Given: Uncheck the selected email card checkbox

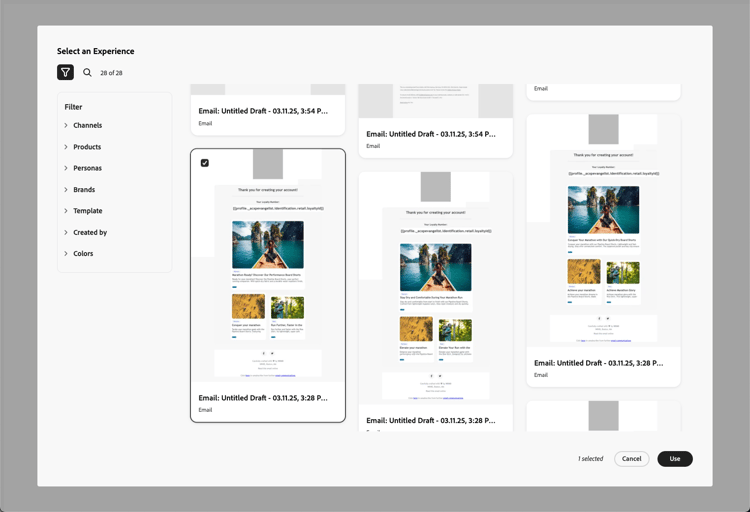Looking at the screenshot, I should 205,163.
